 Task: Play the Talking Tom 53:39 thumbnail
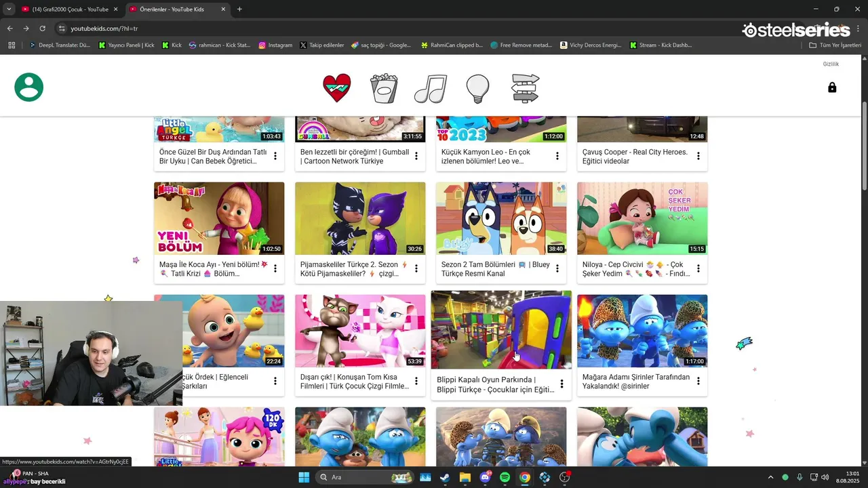coord(360,331)
